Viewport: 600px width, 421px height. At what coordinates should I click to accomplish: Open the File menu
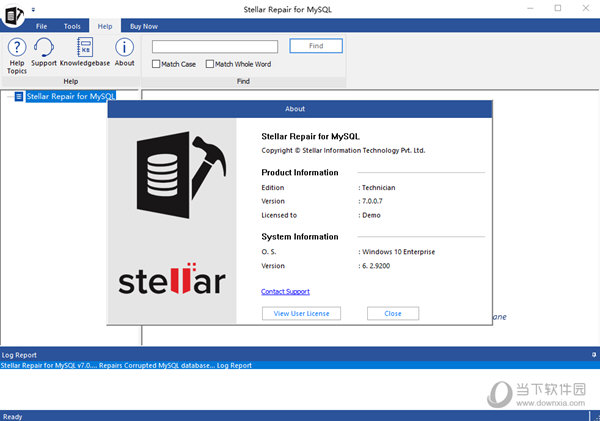(41, 26)
